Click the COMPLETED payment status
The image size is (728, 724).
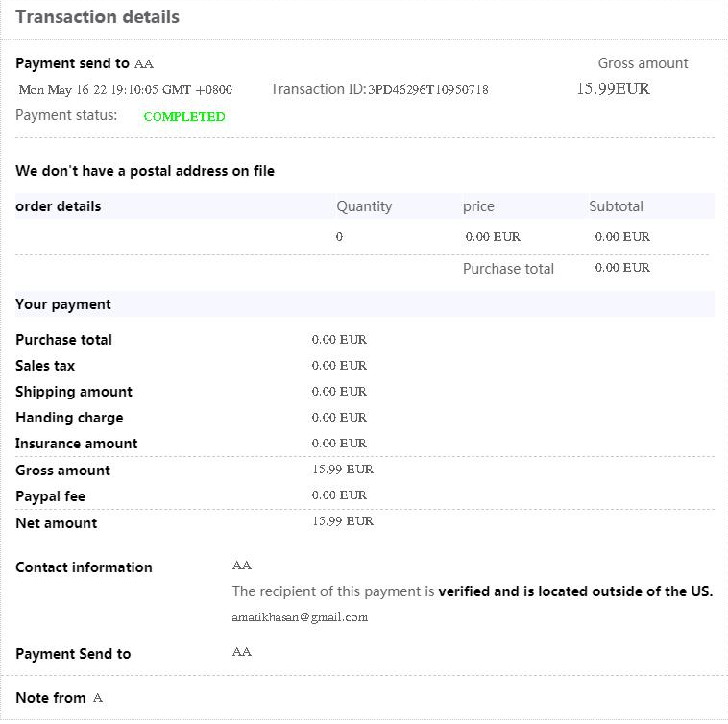184,117
